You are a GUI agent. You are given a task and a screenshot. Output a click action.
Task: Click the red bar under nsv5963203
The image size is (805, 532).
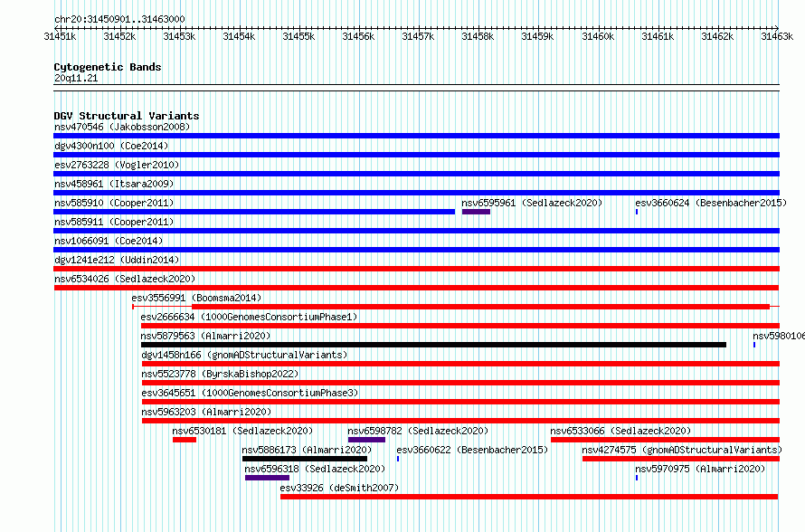[460, 421]
